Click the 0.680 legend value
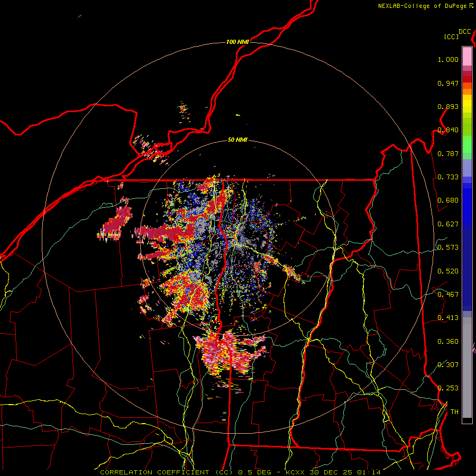Image resolution: width=476 pixels, height=476 pixels. pos(448,200)
